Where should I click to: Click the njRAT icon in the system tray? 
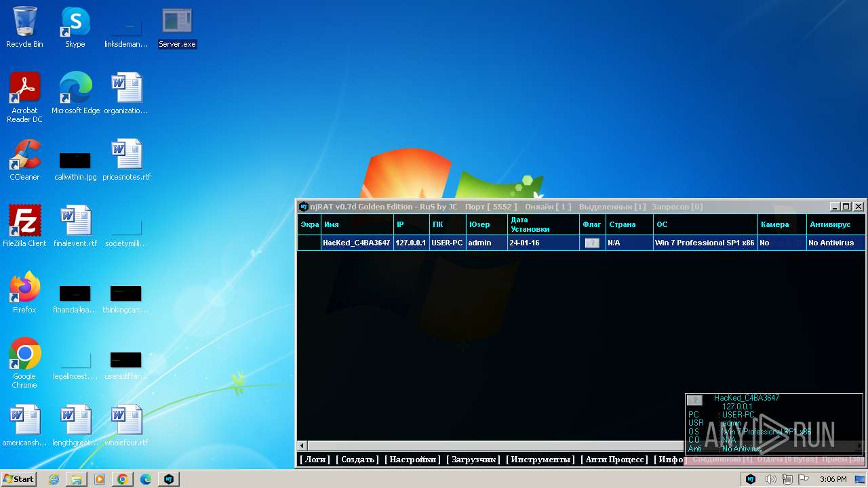[751, 479]
